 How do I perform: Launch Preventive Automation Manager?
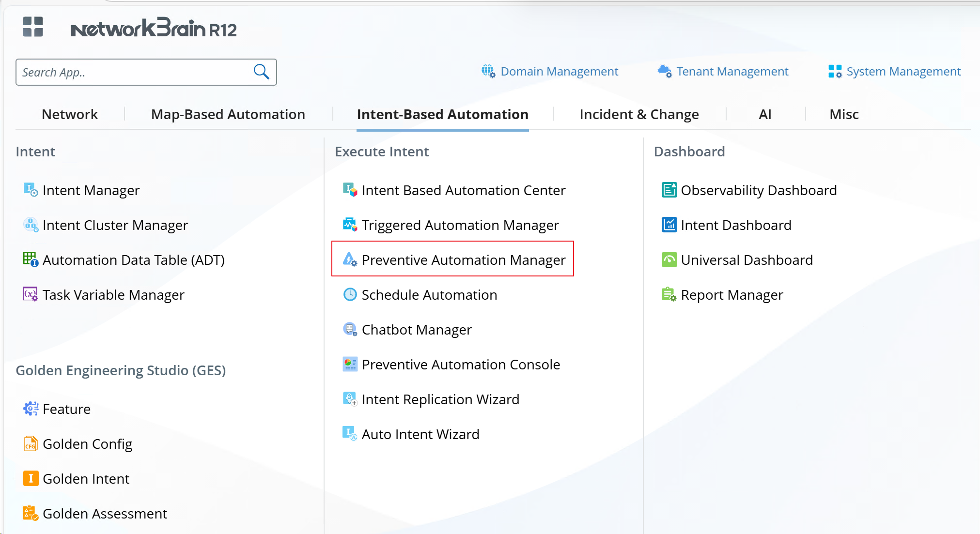point(463,260)
